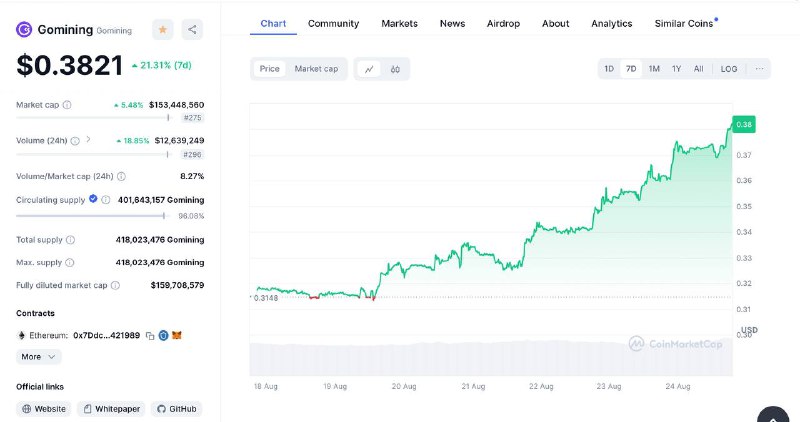800x422 pixels.
Task: Select 1M time range
Action: [x=654, y=69]
